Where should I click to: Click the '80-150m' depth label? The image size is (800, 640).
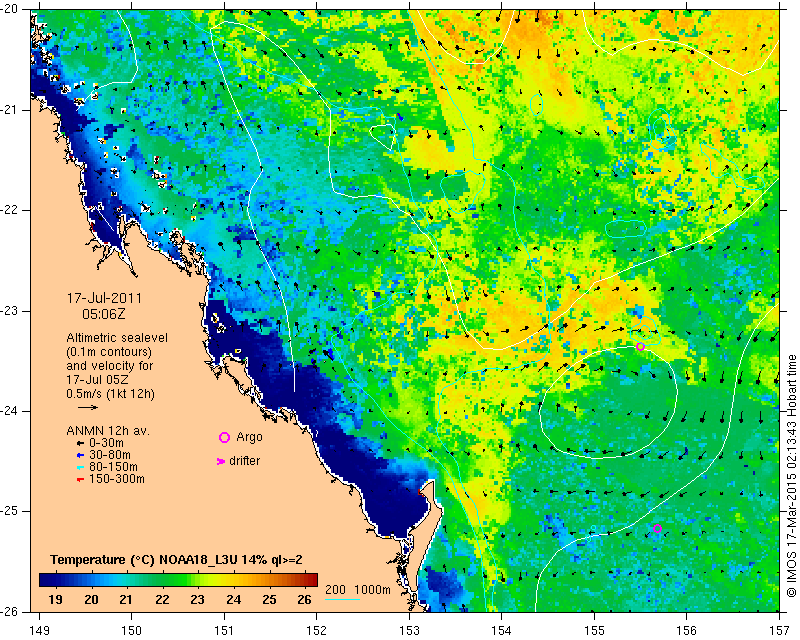click(113, 467)
